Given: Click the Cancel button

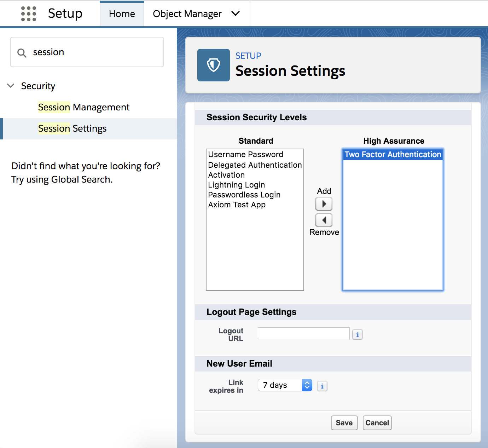Looking at the screenshot, I should click(x=377, y=423).
